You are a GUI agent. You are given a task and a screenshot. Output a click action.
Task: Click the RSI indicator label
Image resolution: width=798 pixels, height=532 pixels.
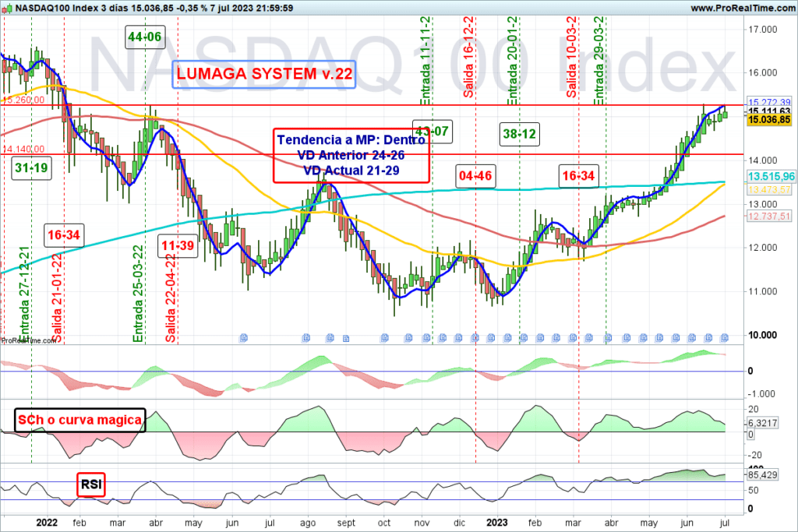(x=91, y=484)
